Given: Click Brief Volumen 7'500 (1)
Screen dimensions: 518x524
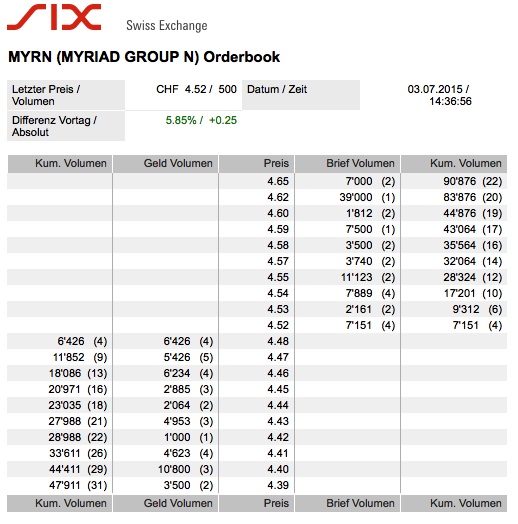Looking at the screenshot, I should 370,229.
